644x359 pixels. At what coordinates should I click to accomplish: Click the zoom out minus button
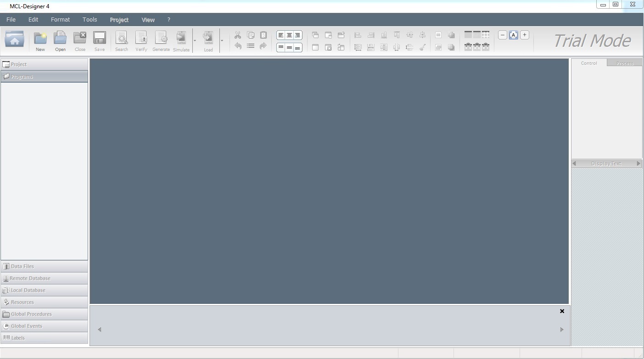tap(503, 35)
